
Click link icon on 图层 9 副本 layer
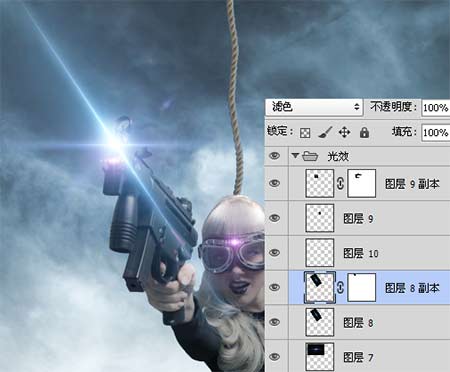click(340, 184)
